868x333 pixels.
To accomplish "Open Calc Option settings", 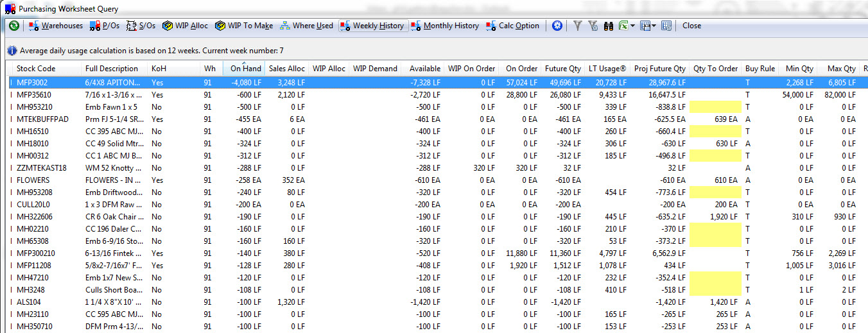I will click(513, 26).
